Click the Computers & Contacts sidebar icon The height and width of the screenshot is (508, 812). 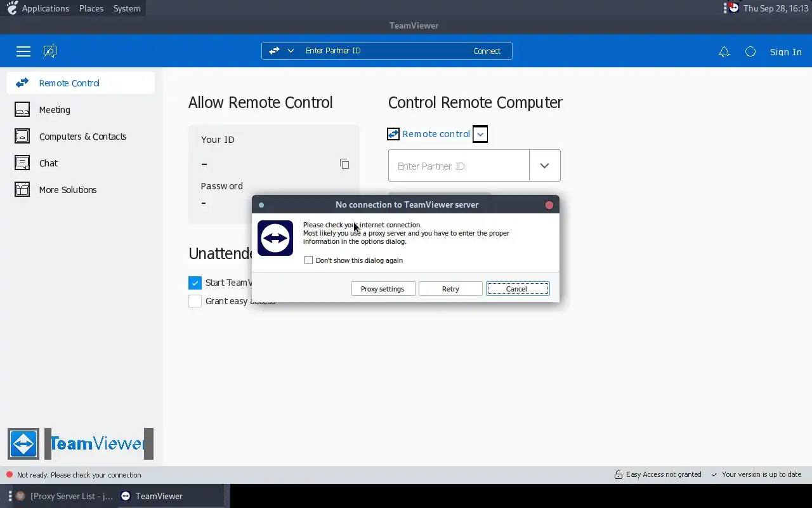22,137
